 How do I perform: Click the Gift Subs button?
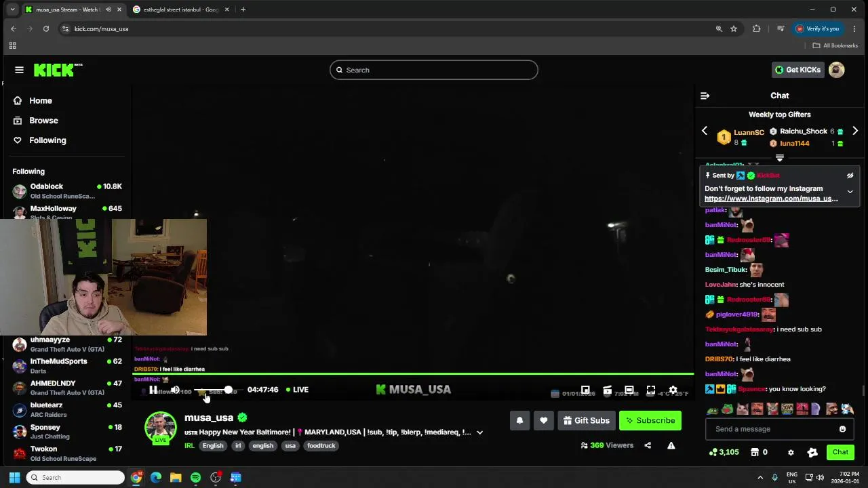point(587,420)
